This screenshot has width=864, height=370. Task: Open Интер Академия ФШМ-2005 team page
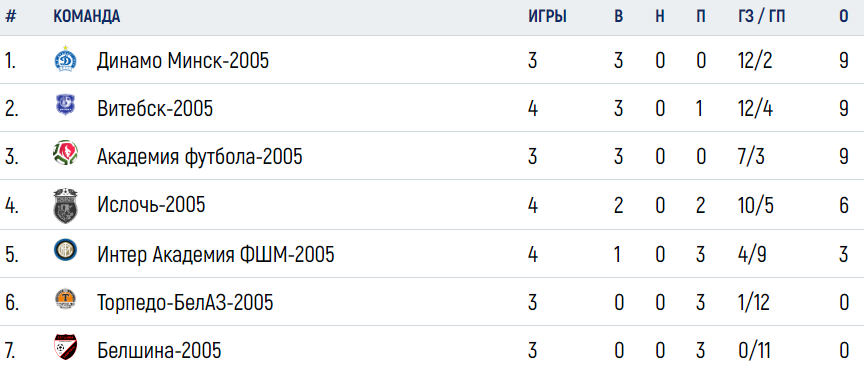pyautogui.click(x=215, y=254)
